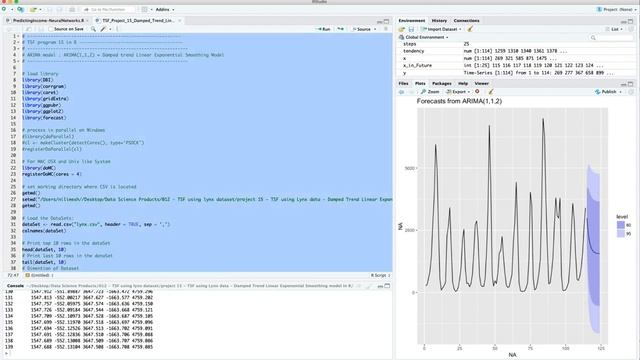Open the Addins dropdown menu
Image resolution: width=640 pixels, height=360 pixels.
[x=164, y=9]
